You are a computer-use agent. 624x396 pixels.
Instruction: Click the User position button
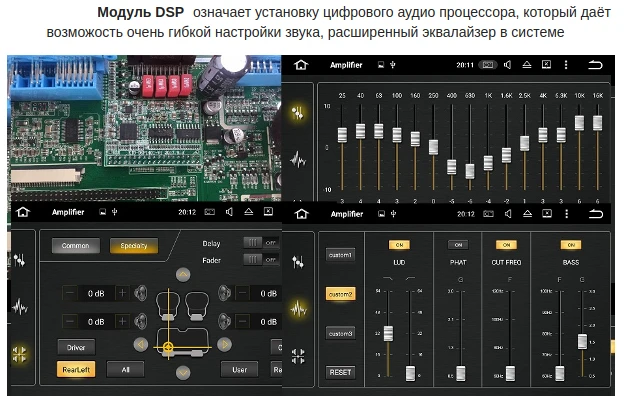pos(240,370)
